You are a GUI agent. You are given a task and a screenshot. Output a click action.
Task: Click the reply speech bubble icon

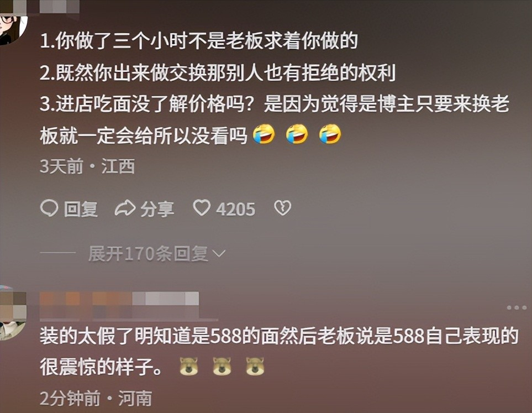click(x=49, y=208)
